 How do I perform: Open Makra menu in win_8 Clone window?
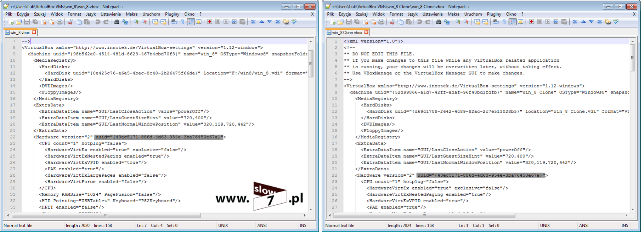[x=453, y=14]
